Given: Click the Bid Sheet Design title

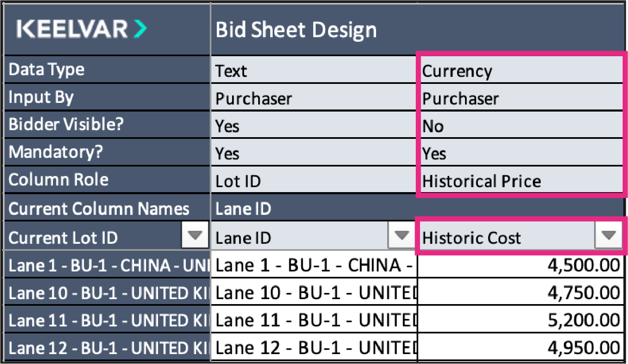Looking at the screenshot, I should [296, 30].
